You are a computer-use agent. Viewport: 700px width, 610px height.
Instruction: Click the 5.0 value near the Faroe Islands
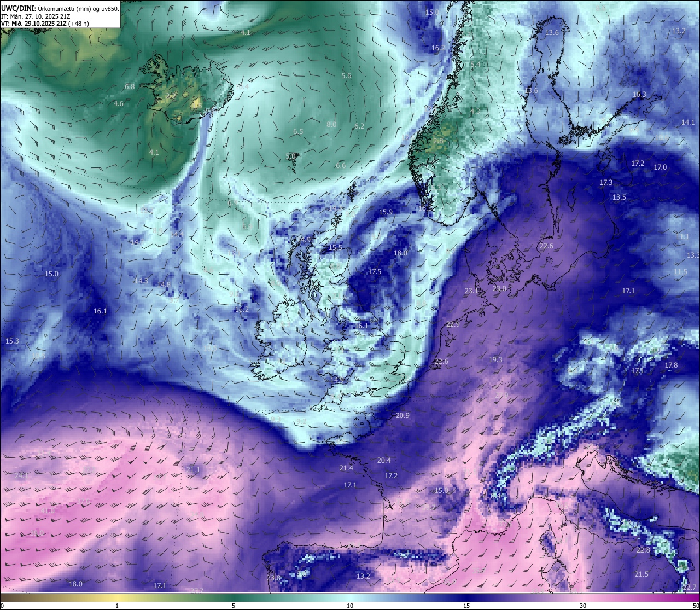click(x=290, y=156)
